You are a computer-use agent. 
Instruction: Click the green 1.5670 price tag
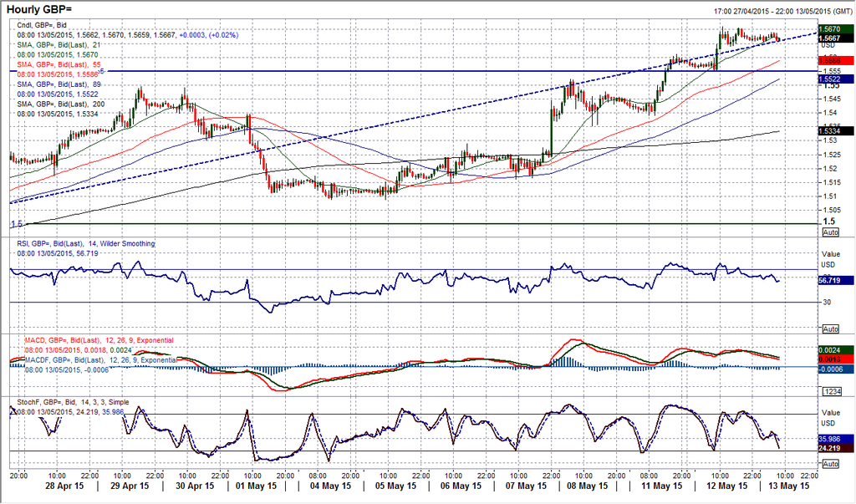[836, 29]
